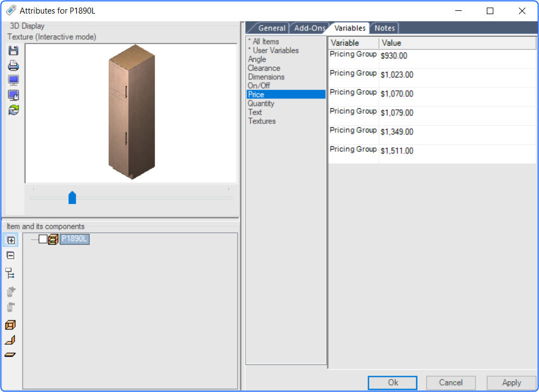Select the Variables tab
539x392 pixels.
350,28
